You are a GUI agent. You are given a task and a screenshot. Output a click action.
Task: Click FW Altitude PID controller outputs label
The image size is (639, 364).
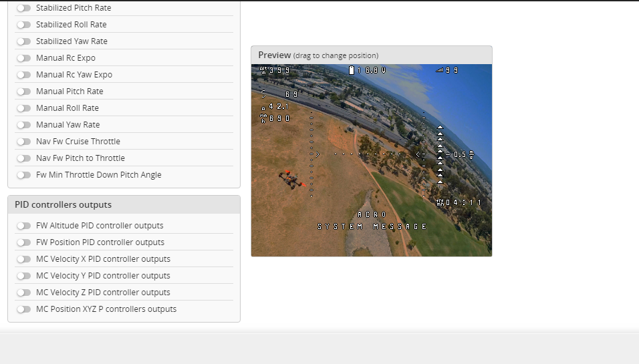100,226
